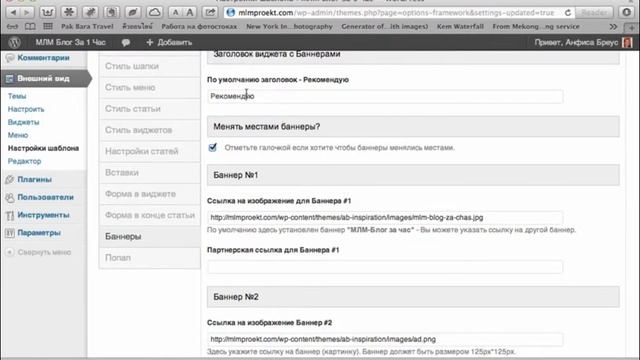Open the 'From Mekong...ng service' bookmark

536,27
